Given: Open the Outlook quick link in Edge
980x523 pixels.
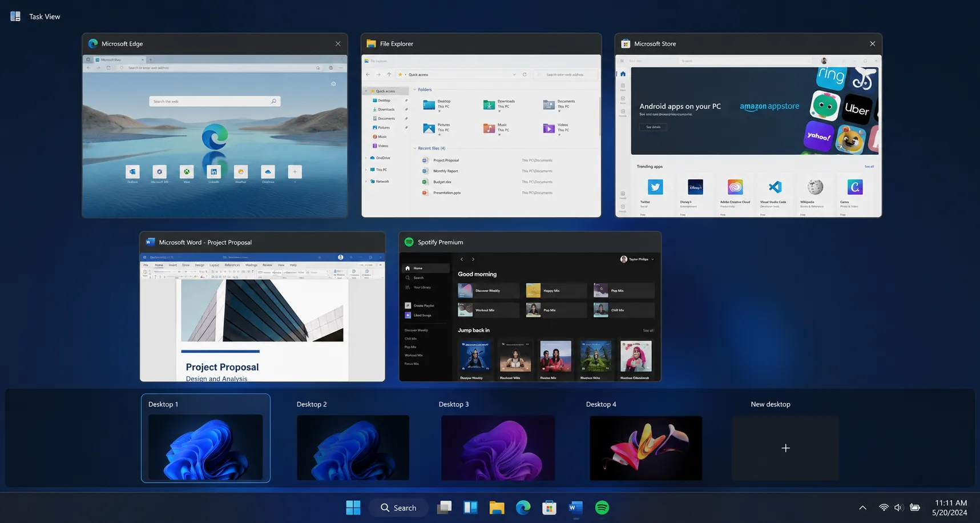Looking at the screenshot, I should click(x=132, y=172).
